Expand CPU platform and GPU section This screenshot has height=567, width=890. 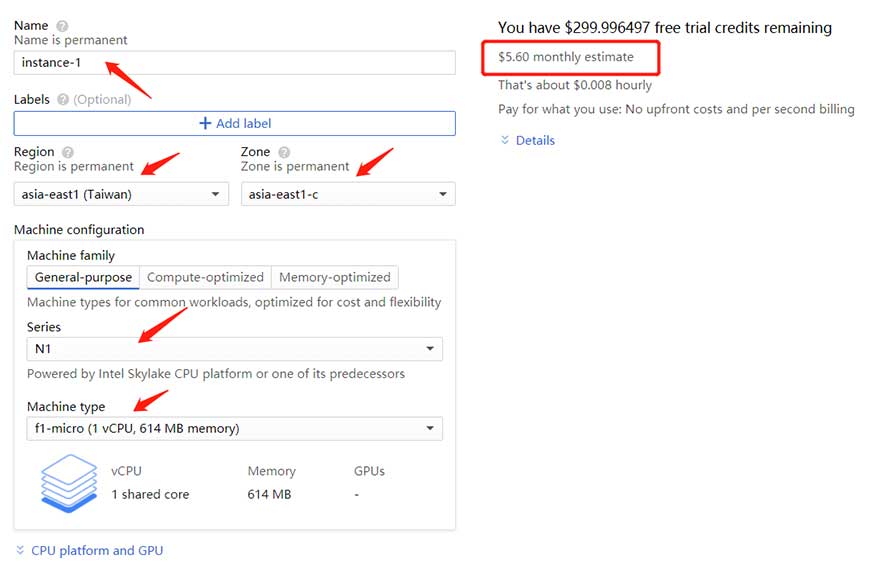pyautogui.click(x=96, y=550)
